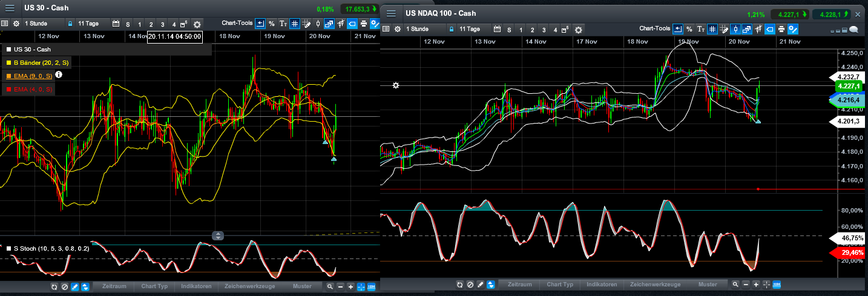Open small gear settings left of NDAQ '1 Stunde'
Viewport: 868px width, 296px height.
(x=397, y=28)
